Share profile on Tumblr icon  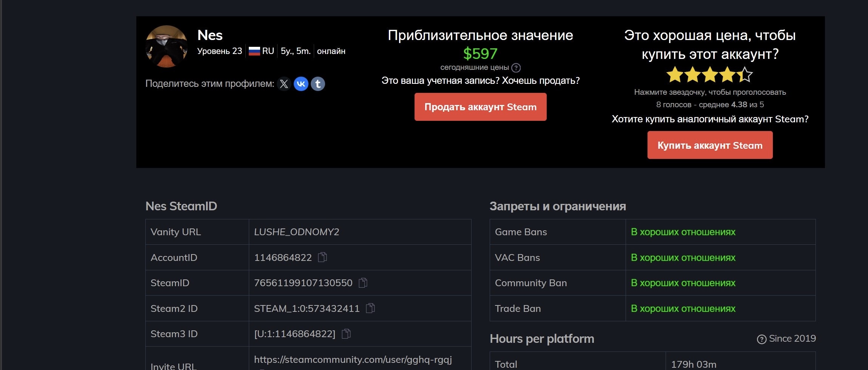pyautogui.click(x=318, y=84)
